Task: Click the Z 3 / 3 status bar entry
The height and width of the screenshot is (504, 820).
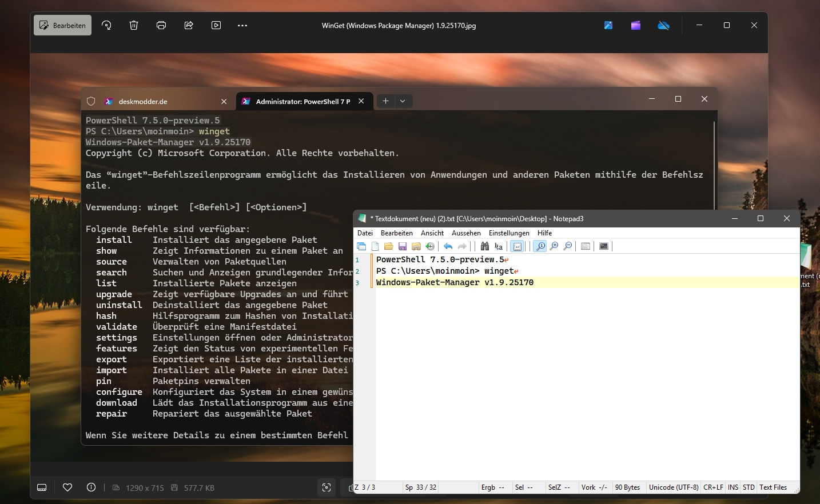Action: (365, 487)
